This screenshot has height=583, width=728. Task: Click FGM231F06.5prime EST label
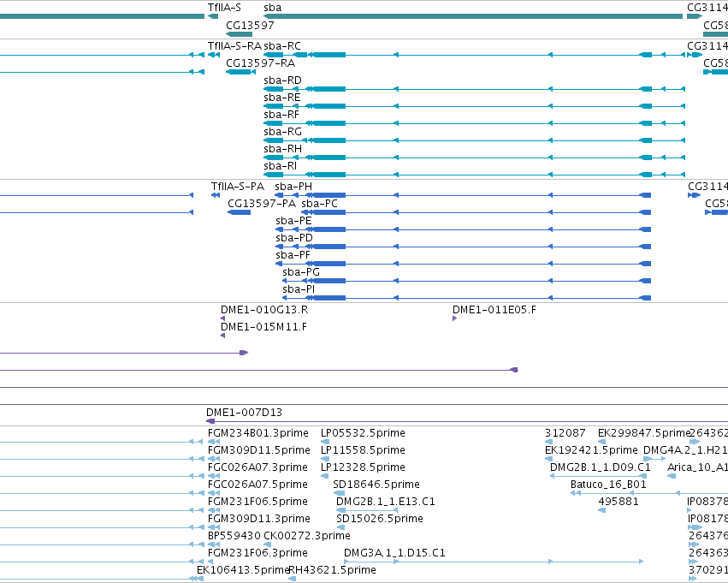257,503
